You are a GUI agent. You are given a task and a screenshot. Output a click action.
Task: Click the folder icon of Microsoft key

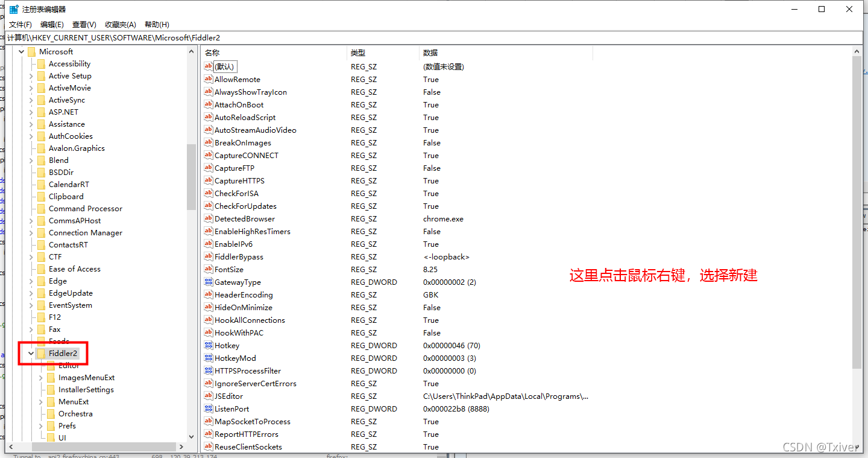tap(31, 51)
